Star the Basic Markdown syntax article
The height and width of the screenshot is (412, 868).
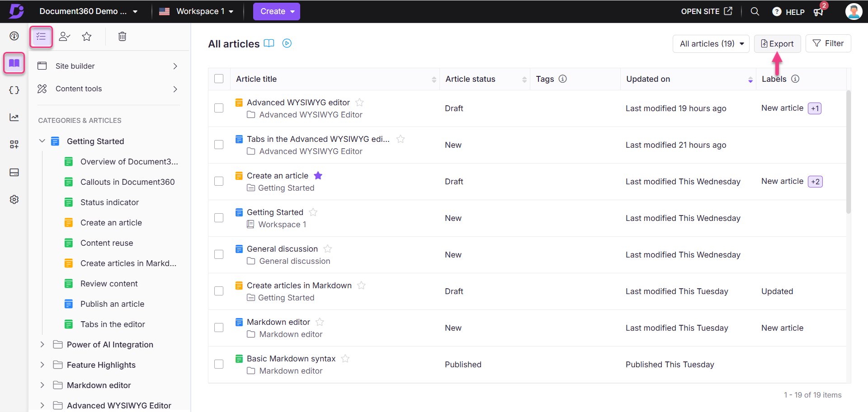[x=345, y=359]
